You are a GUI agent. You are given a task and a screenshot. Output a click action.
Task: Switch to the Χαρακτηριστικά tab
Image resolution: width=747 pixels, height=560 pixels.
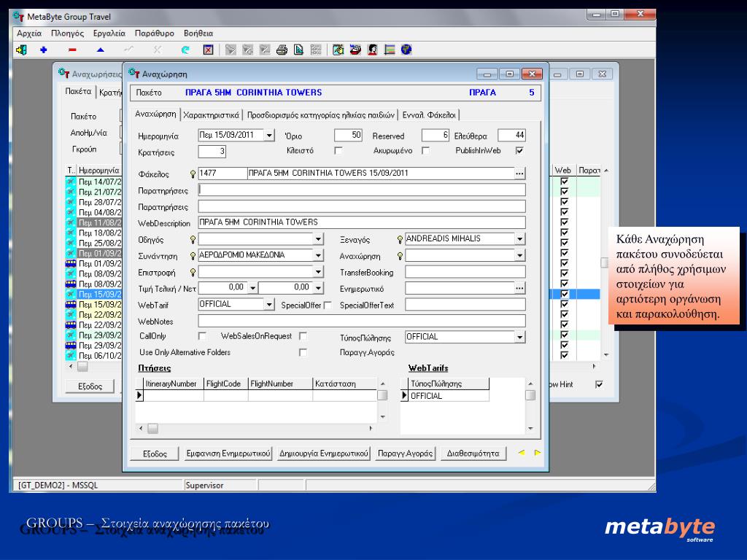212,114
